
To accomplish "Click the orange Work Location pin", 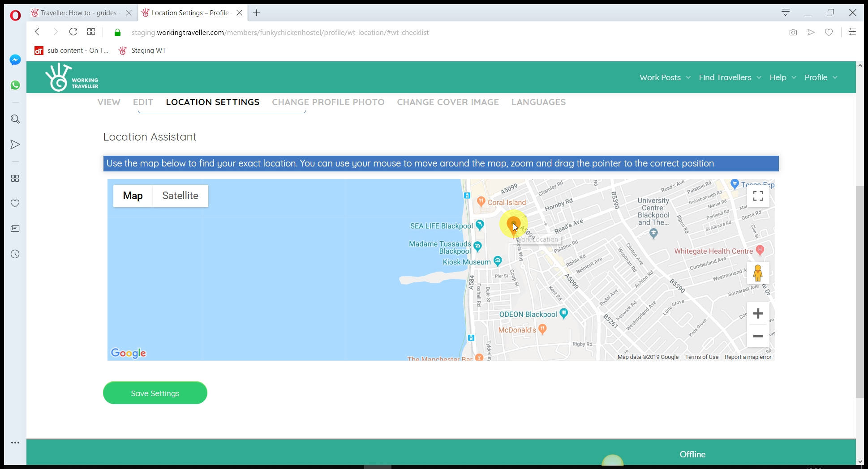I will point(513,226).
